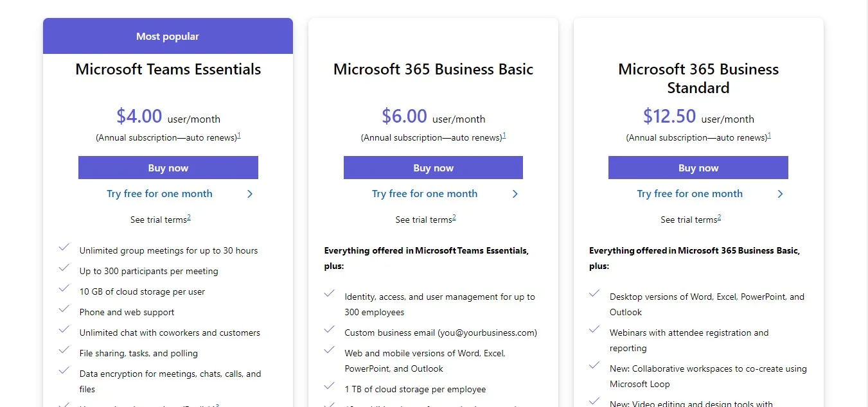Click the chevron arrow beside Business Standard trial link
The width and height of the screenshot is (868, 407).
(x=780, y=193)
